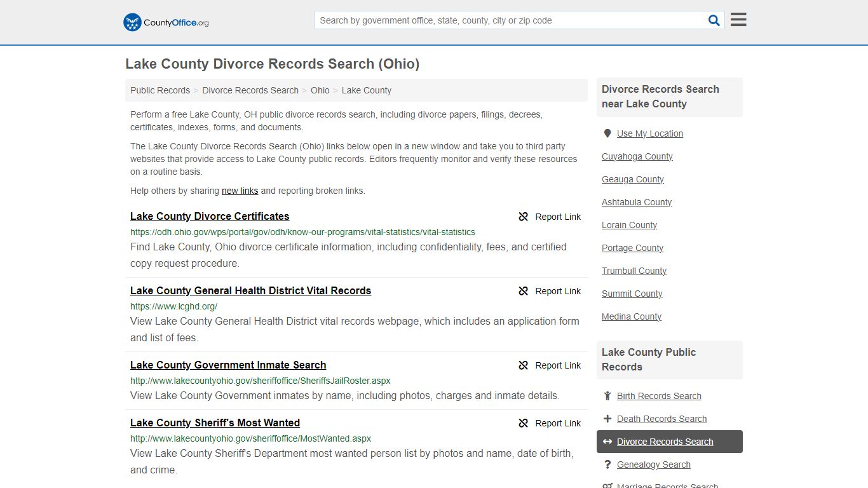The height and width of the screenshot is (488, 868).
Task: Click the search magnifier icon
Action: 714,20
